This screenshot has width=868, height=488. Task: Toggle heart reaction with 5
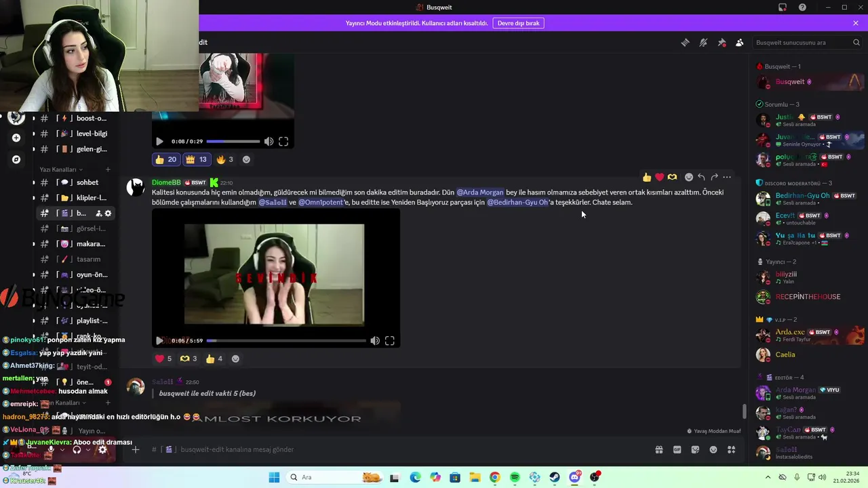coord(163,359)
